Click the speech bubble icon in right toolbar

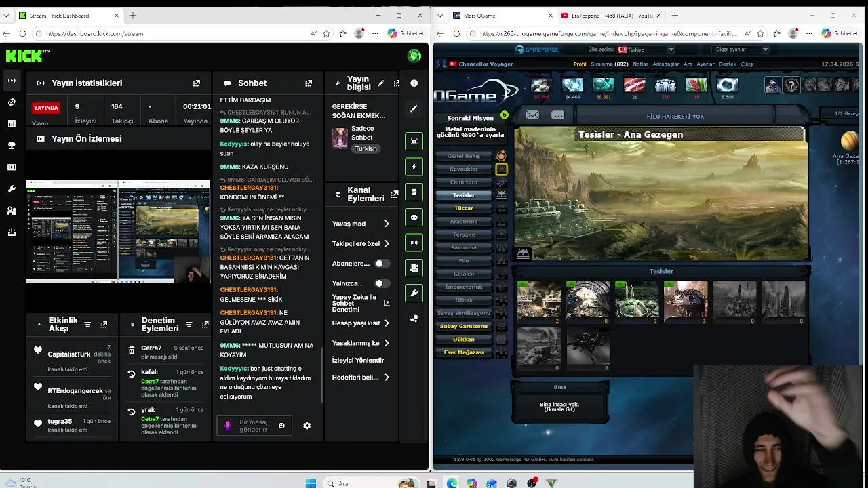tap(414, 218)
